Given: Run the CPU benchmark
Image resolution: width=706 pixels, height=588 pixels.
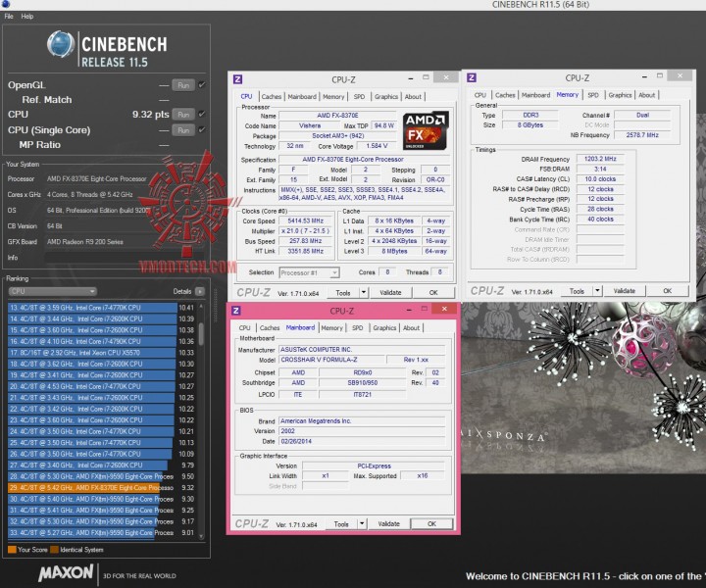Looking at the screenshot, I should pos(183,115).
